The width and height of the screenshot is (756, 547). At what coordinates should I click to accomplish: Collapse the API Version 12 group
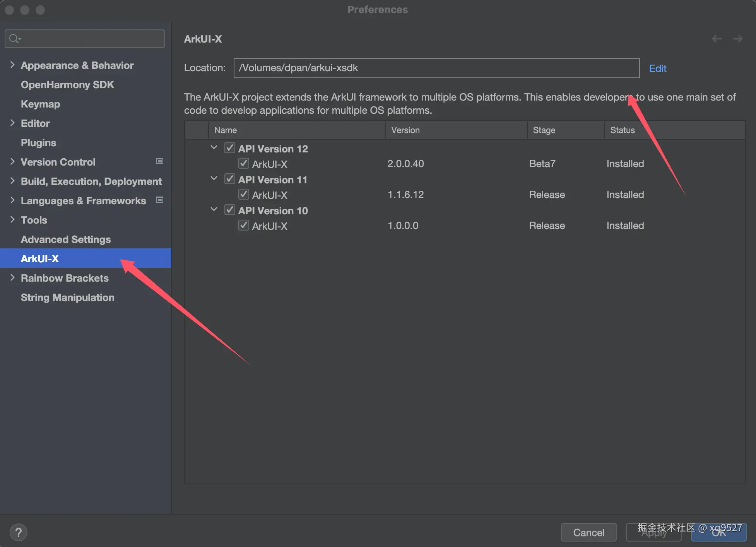coord(214,148)
